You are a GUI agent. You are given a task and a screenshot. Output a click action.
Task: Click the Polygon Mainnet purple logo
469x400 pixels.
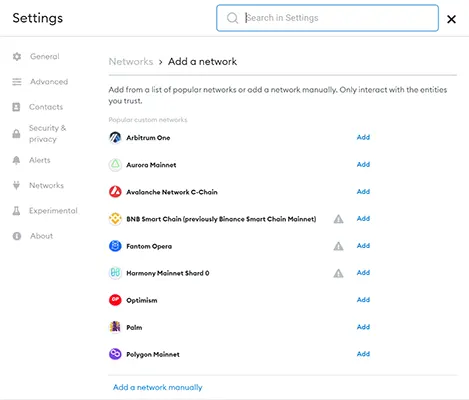115,354
